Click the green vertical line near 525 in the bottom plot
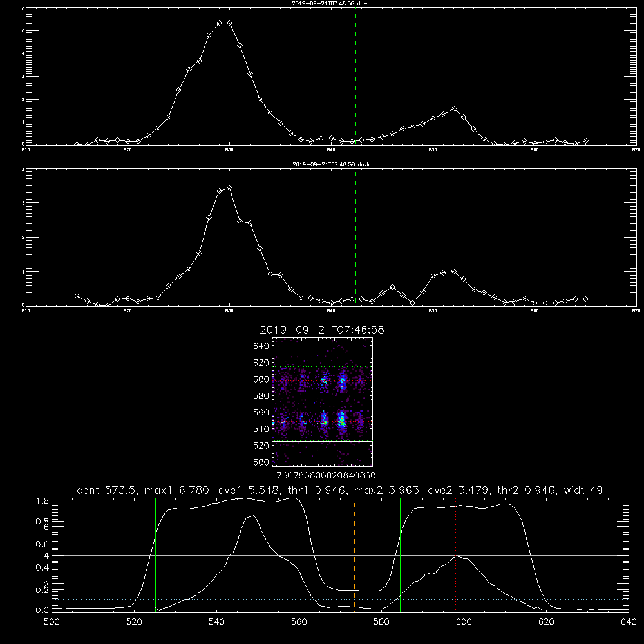This screenshot has width=644, height=644. [156, 555]
